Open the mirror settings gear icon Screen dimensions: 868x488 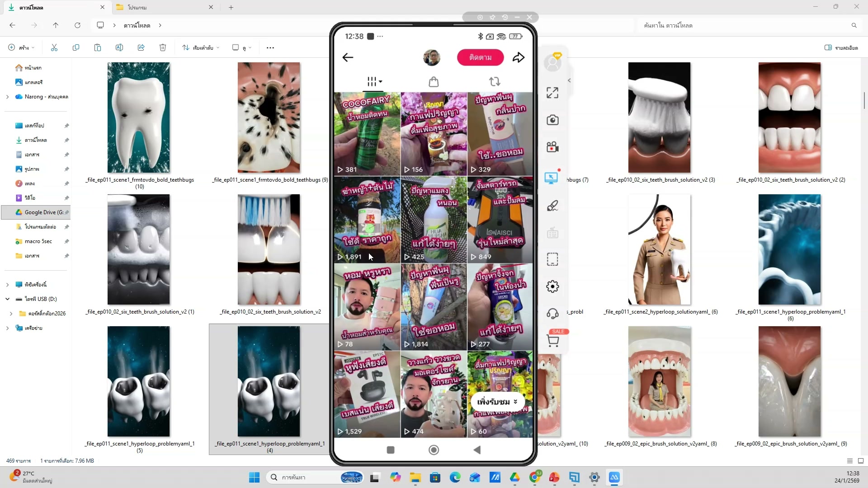[552, 286]
